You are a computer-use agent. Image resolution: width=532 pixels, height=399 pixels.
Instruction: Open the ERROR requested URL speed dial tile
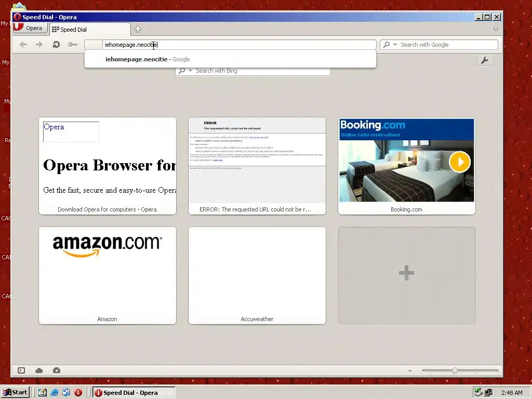pyautogui.click(x=257, y=166)
